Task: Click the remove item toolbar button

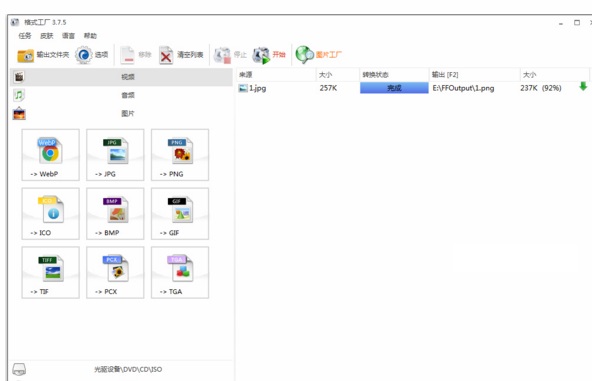Action: (x=136, y=55)
